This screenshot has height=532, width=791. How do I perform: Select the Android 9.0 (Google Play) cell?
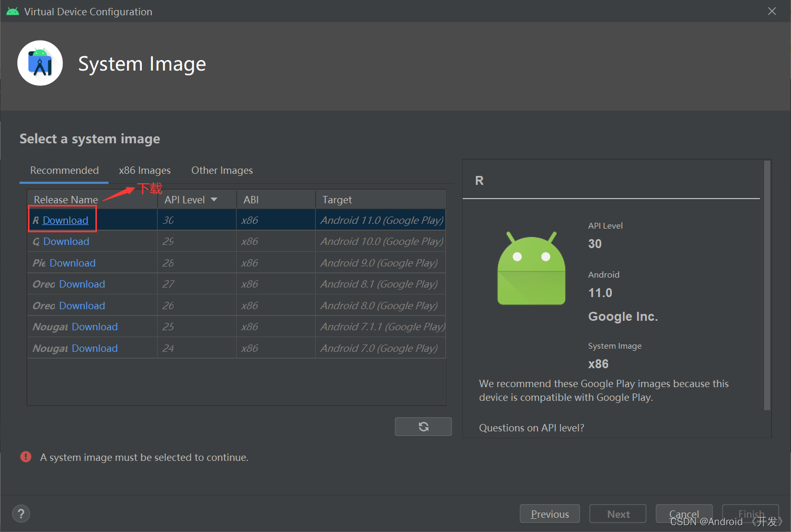(x=381, y=263)
